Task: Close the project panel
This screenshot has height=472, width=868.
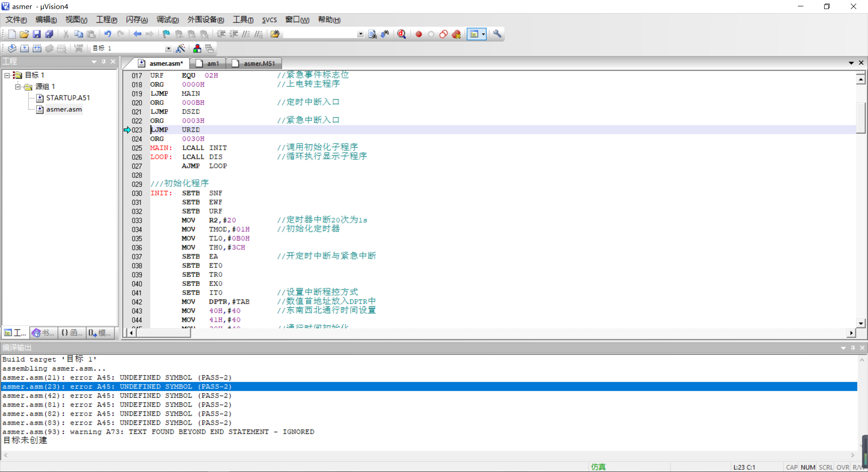Action: click(x=113, y=62)
